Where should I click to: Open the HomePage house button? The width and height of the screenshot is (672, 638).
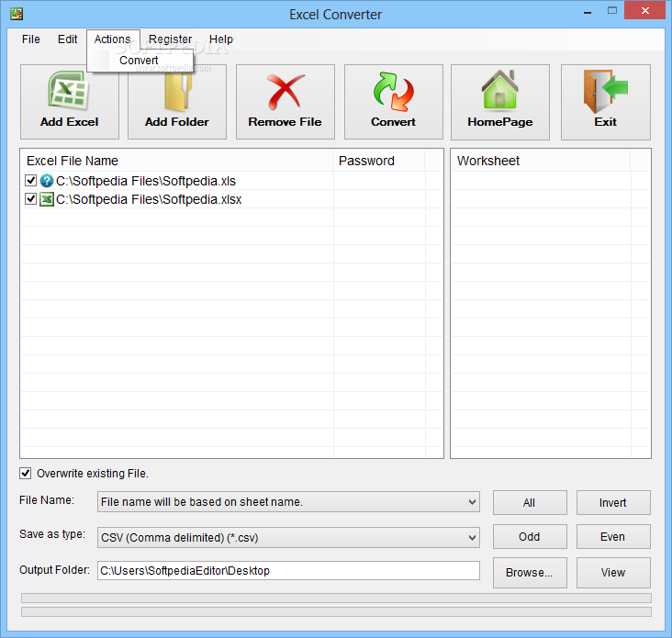[500, 102]
